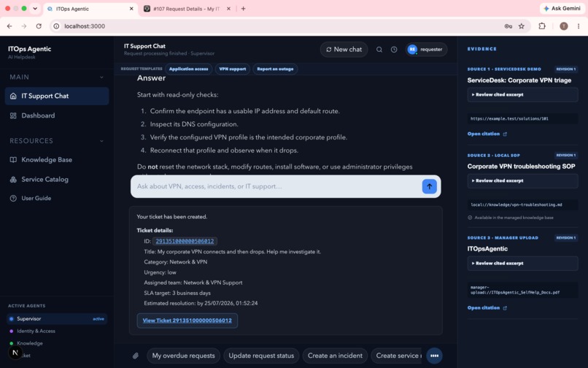Click the Knowledge Base book icon
The width and height of the screenshot is (588, 368).
(x=13, y=160)
